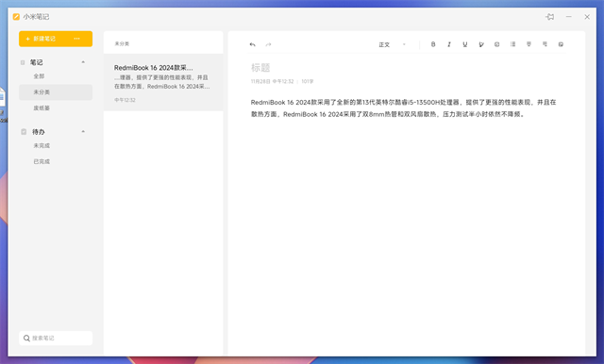Insert an image into the note
This screenshot has height=364, width=604.
pyautogui.click(x=561, y=44)
